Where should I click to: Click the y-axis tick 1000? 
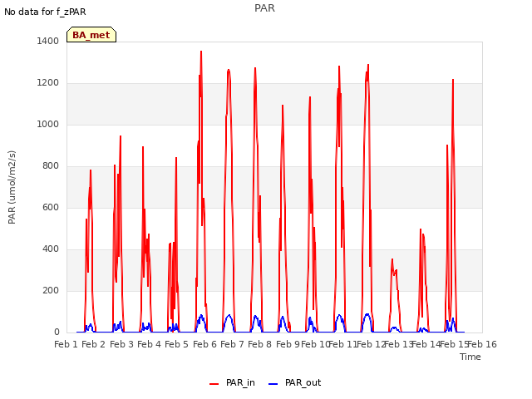coord(48,124)
